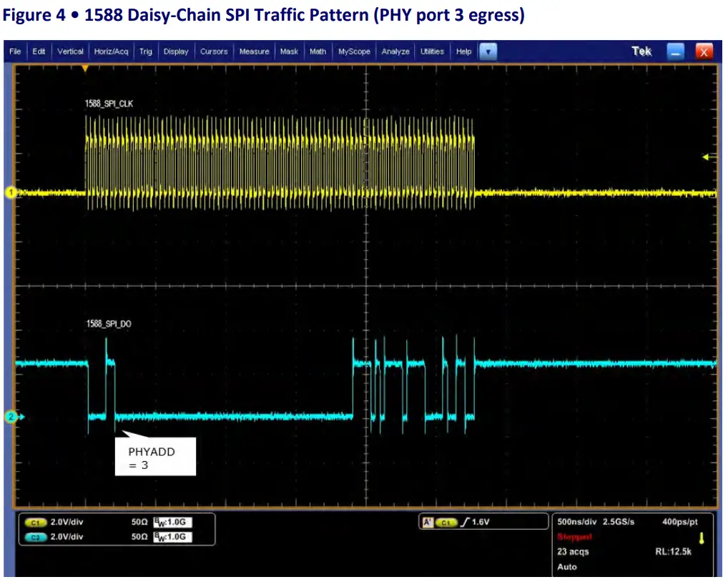The image size is (728, 582).
Task: Click the 400ps/pt resolution readout
Action: point(679,522)
